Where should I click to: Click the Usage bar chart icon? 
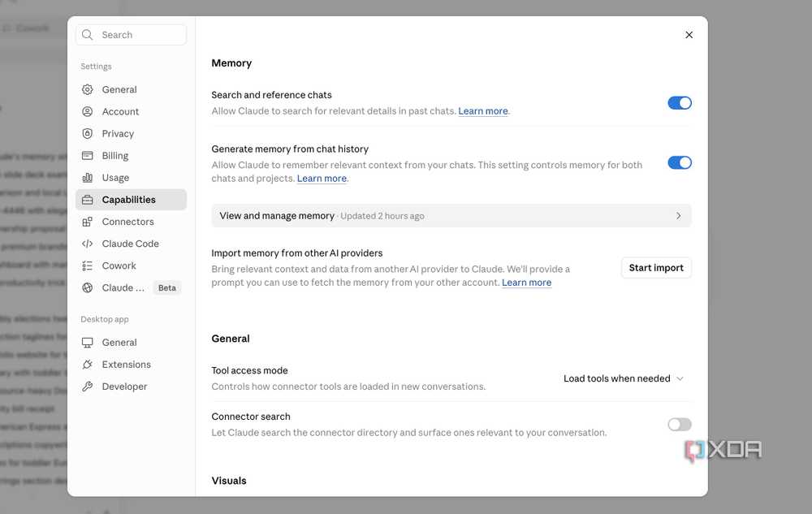(x=88, y=178)
